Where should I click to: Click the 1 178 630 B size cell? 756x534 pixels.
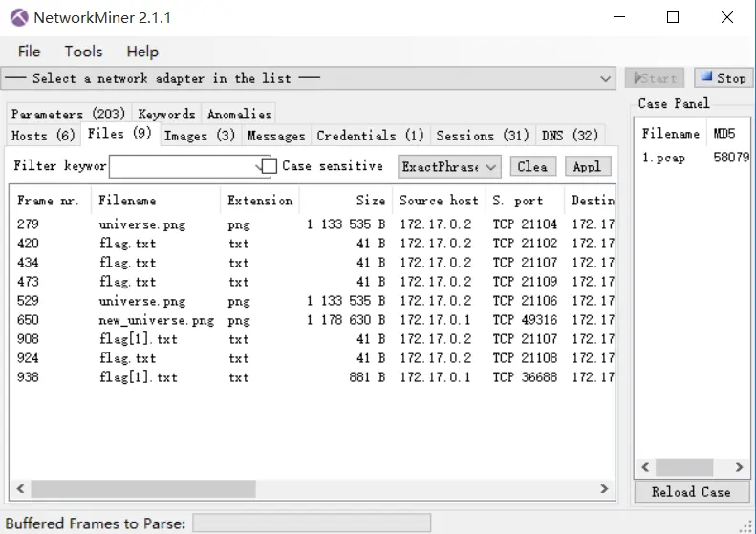tap(346, 320)
